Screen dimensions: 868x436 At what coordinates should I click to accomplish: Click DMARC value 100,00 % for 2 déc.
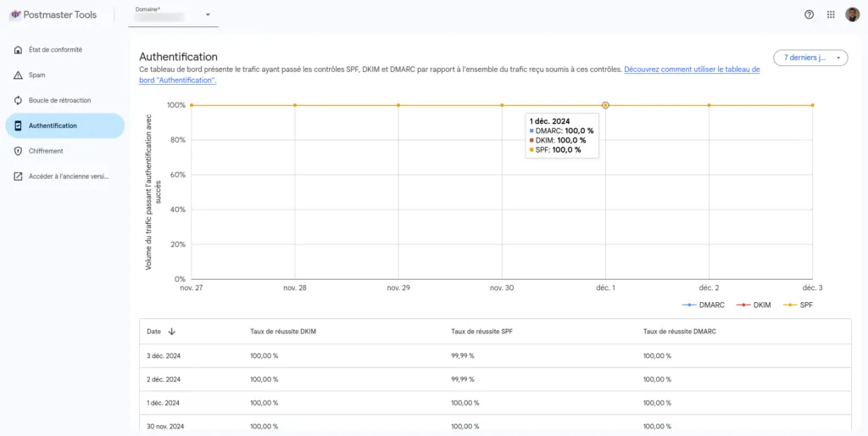657,379
